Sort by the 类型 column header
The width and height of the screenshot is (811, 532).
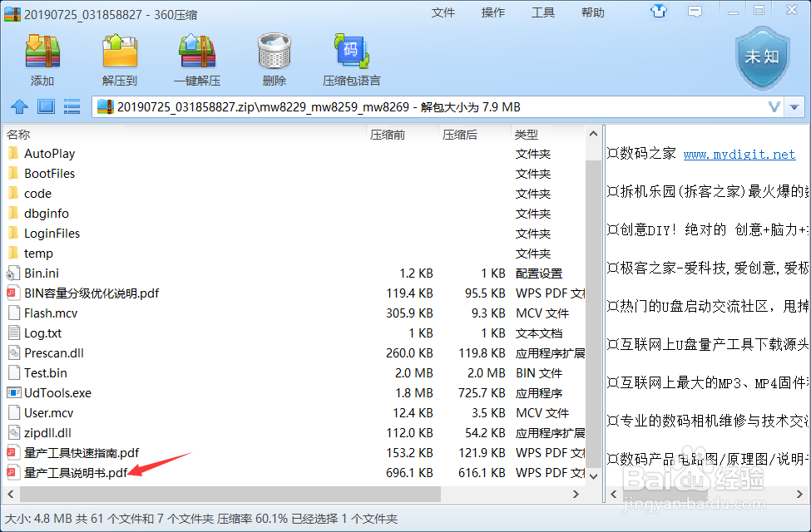(548, 135)
